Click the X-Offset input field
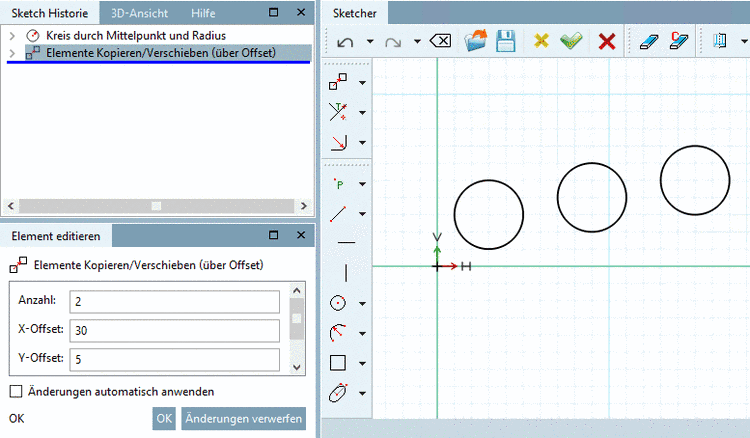The height and width of the screenshot is (438, 750). click(175, 330)
